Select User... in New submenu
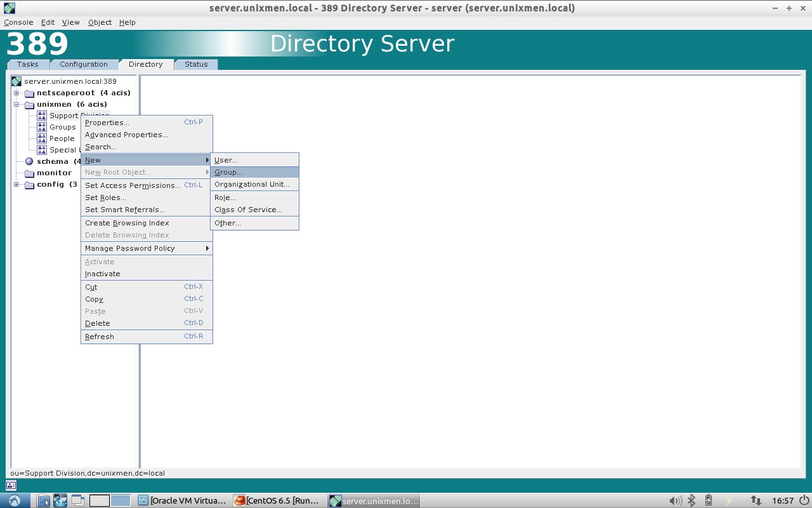This screenshot has height=508, width=812. click(x=254, y=160)
